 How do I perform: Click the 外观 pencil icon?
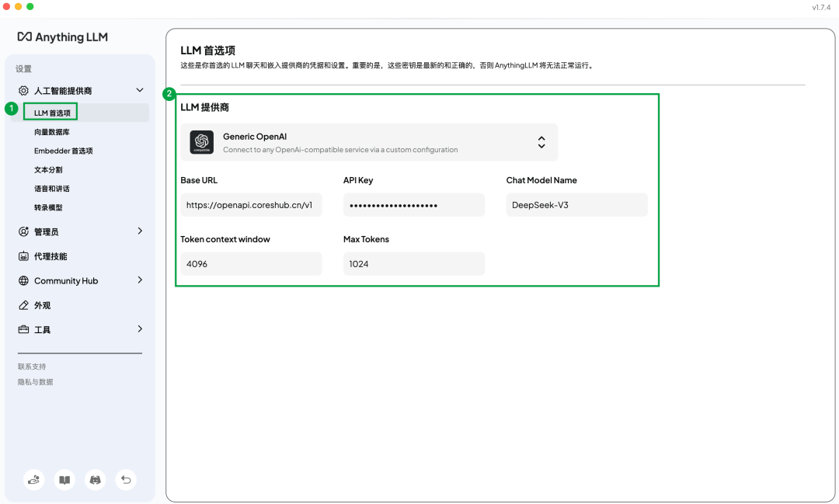tap(23, 305)
